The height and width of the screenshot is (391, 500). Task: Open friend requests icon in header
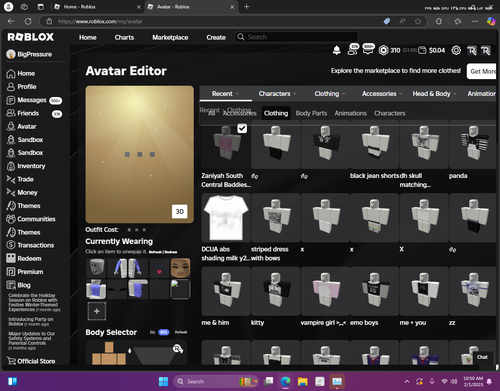pyautogui.click(x=353, y=50)
